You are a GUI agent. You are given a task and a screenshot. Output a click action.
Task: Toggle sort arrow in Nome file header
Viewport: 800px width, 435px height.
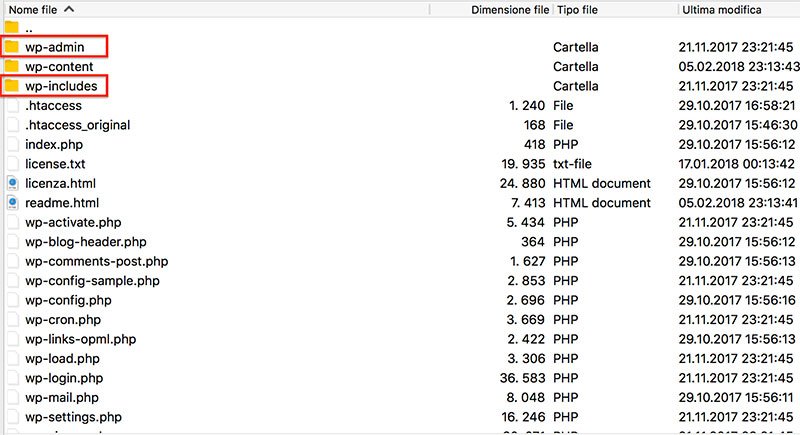pos(69,9)
